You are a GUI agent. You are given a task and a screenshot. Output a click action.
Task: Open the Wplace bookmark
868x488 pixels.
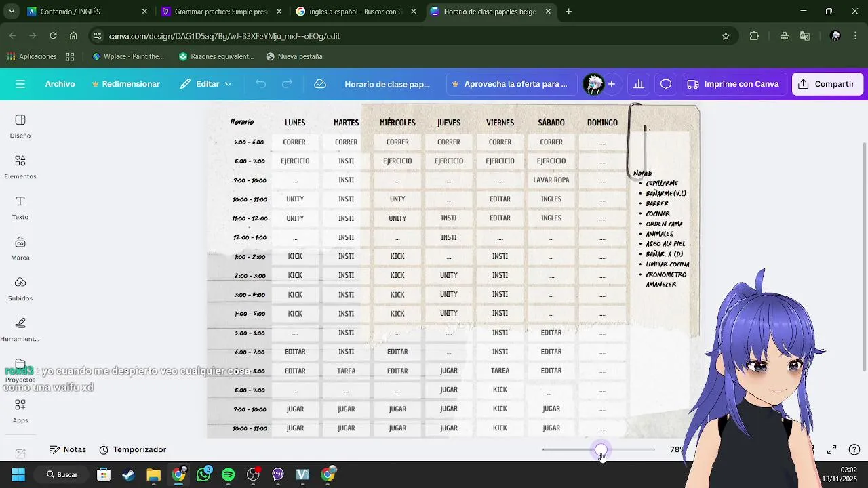[128, 56]
